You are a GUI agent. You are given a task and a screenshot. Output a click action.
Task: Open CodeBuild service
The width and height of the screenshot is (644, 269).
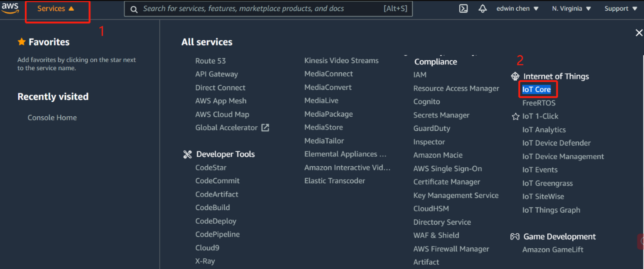point(213,208)
